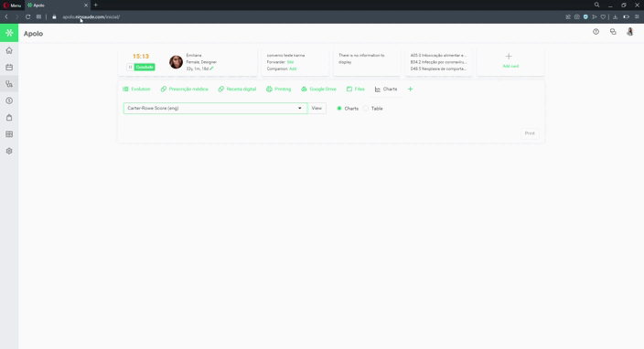Open a new browser tab
This screenshot has width=644, height=349.
(96, 5)
